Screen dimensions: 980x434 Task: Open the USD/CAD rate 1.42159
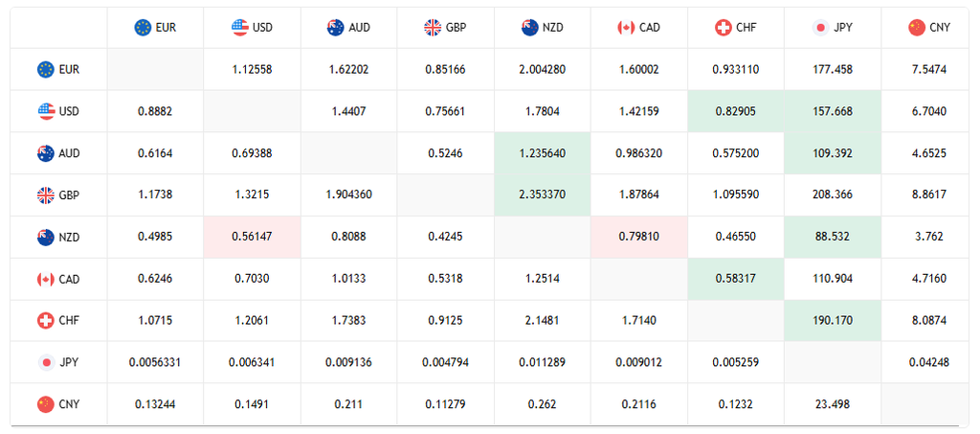pyautogui.click(x=638, y=111)
